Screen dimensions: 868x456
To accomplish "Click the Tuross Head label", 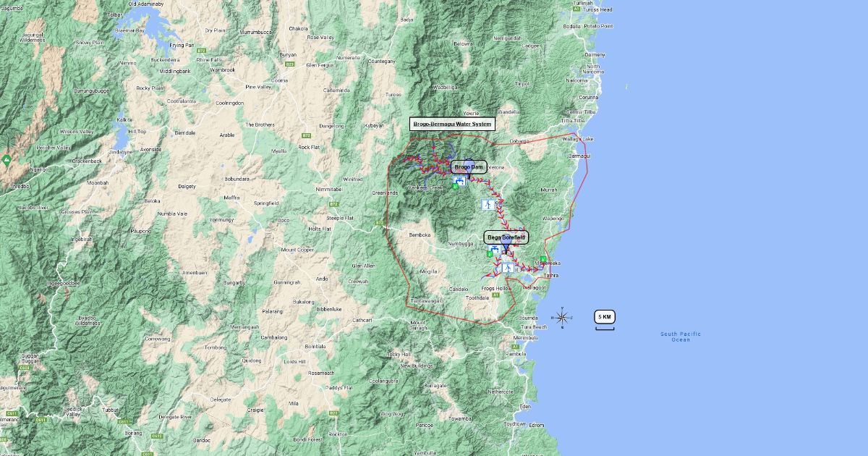I will tap(597, 9).
